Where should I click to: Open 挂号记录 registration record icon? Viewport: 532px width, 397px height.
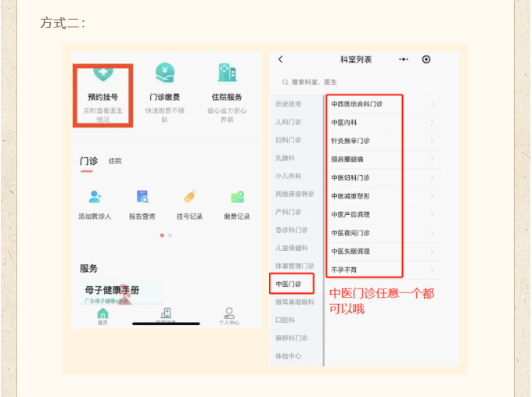[x=189, y=197]
